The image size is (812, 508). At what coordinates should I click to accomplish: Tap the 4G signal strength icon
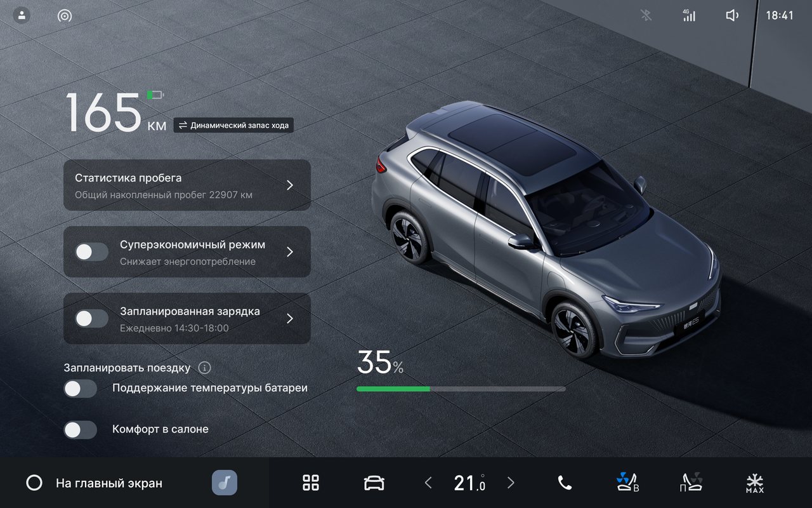tap(689, 15)
